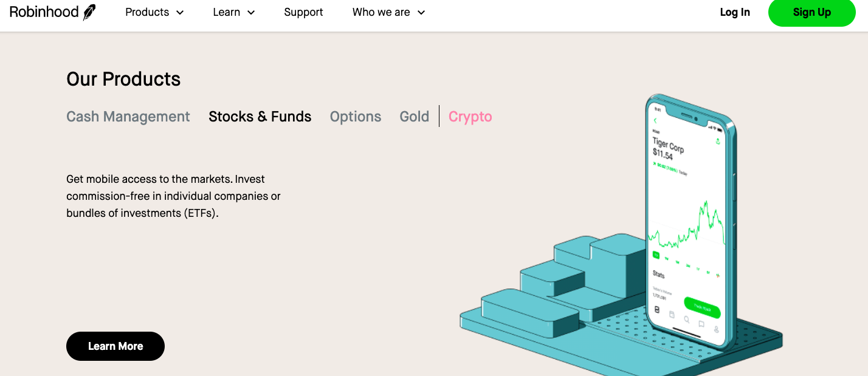Expand the Products dropdown menu
The image size is (868, 376).
point(154,12)
